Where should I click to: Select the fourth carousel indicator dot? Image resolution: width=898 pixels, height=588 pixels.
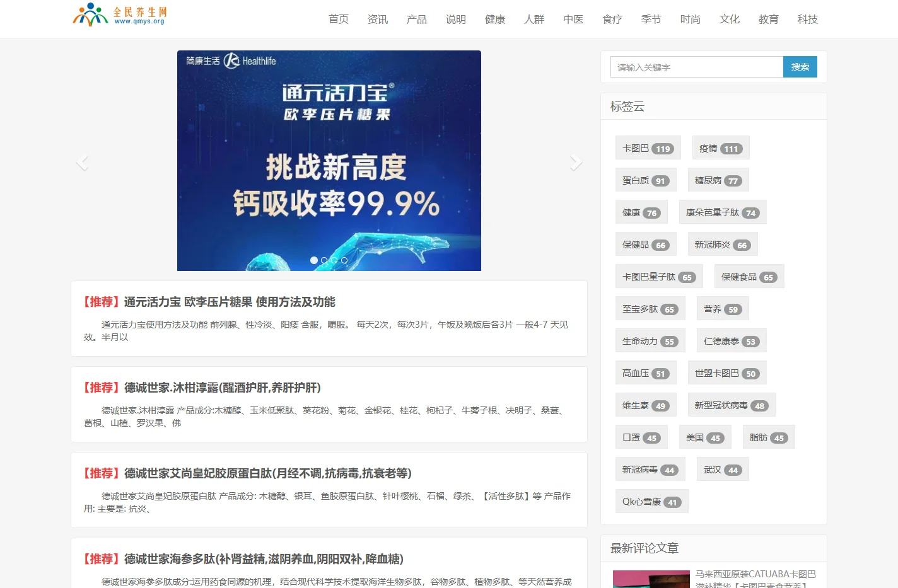pos(344,260)
